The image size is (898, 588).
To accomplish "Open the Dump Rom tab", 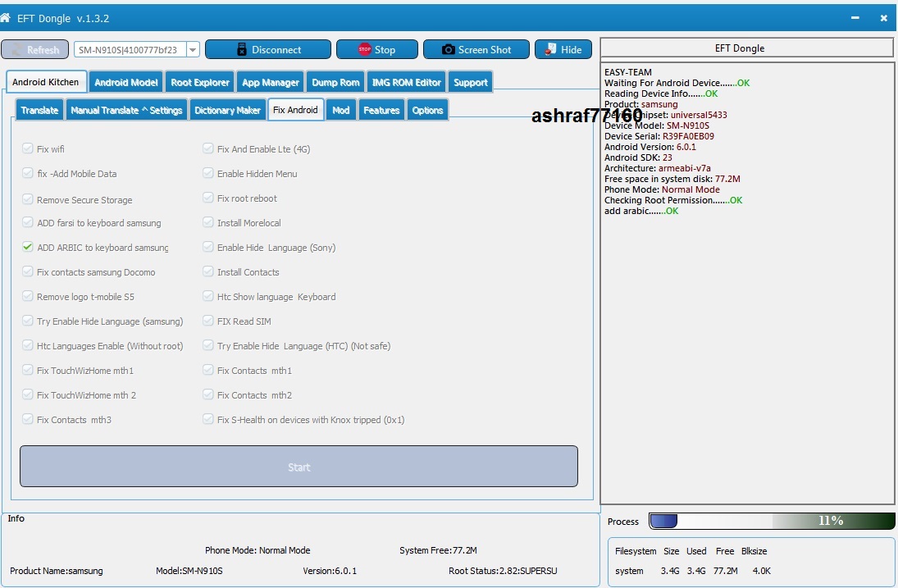I will [335, 83].
